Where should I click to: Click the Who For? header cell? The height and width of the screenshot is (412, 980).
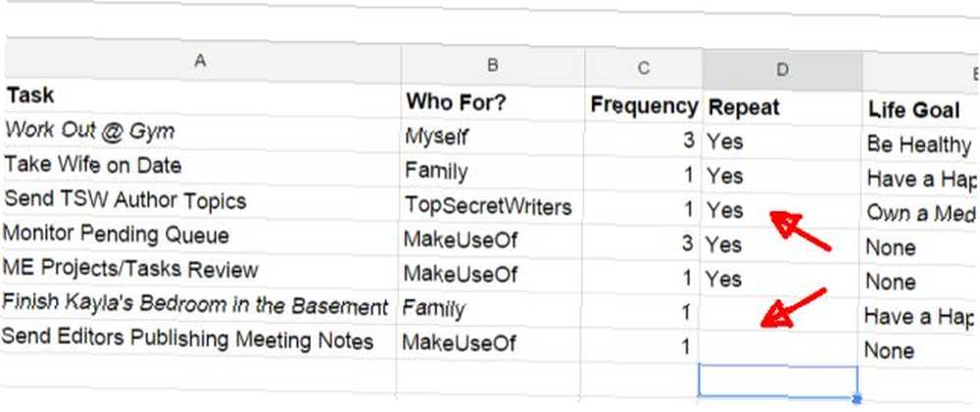pos(493,103)
